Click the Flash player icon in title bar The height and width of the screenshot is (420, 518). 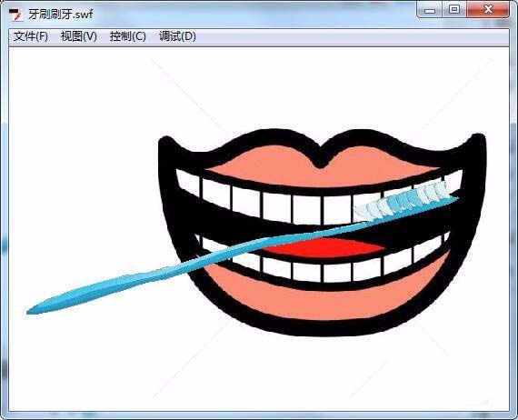[15, 15]
